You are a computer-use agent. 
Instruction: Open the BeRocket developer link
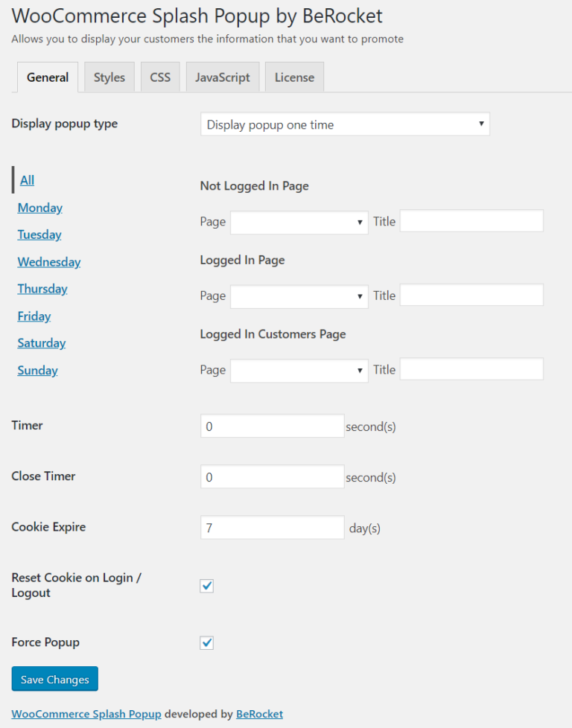[x=259, y=713]
